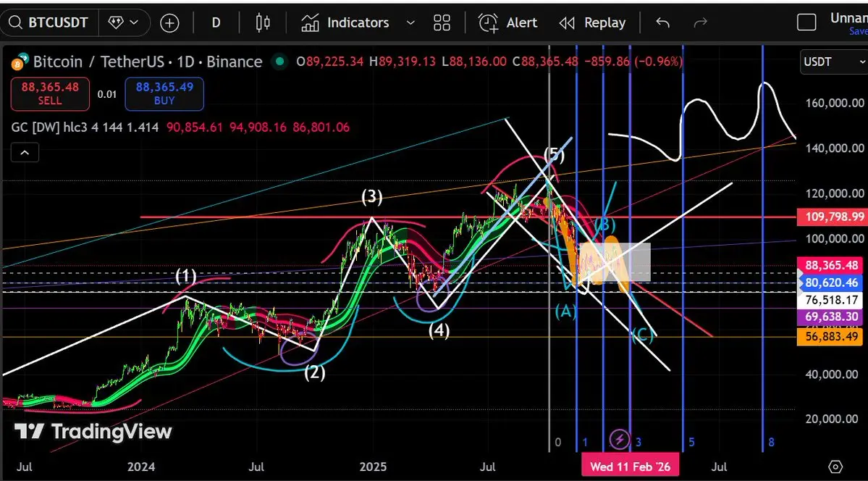This screenshot has width=868, height=481.
Task: Click the current price 88,365.48 scale label
Action: 831,266
